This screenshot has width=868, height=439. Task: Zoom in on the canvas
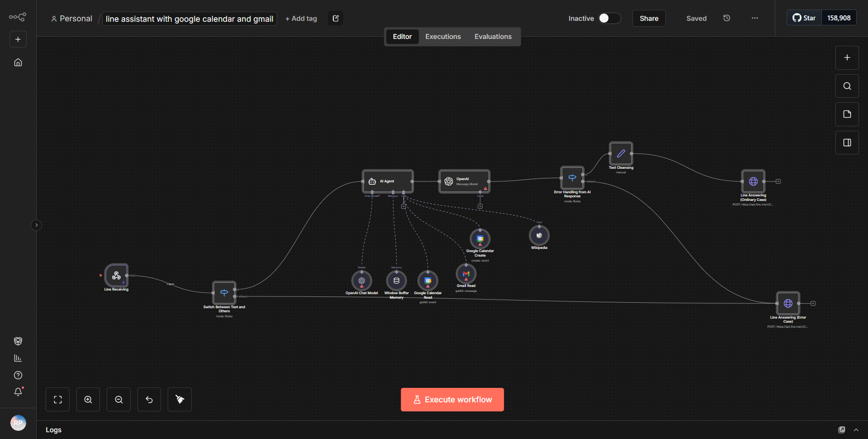(x=88, y=399)
